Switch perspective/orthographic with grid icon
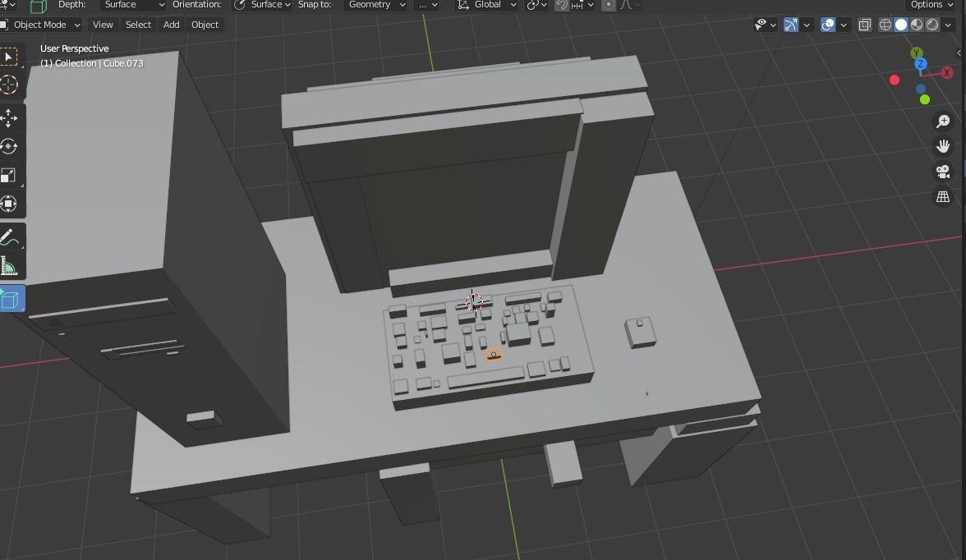966x560 pixels. tap(943, 197)
